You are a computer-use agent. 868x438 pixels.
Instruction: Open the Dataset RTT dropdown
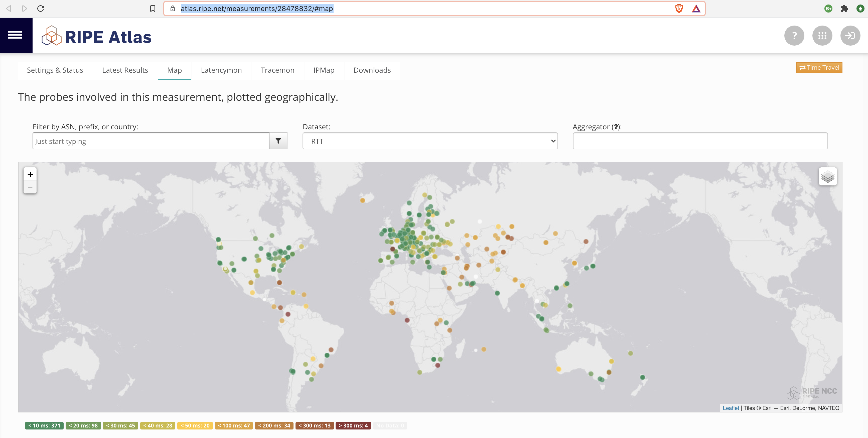coord(429,141)
